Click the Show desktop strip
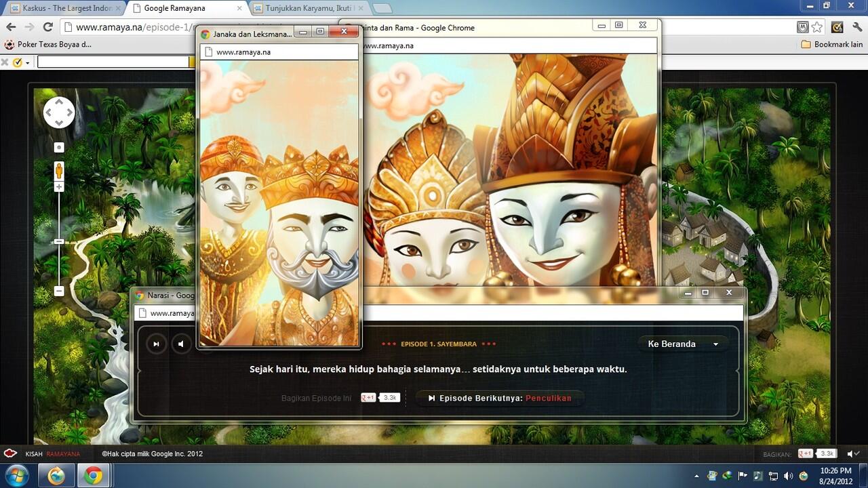 (x=863, y=476)
